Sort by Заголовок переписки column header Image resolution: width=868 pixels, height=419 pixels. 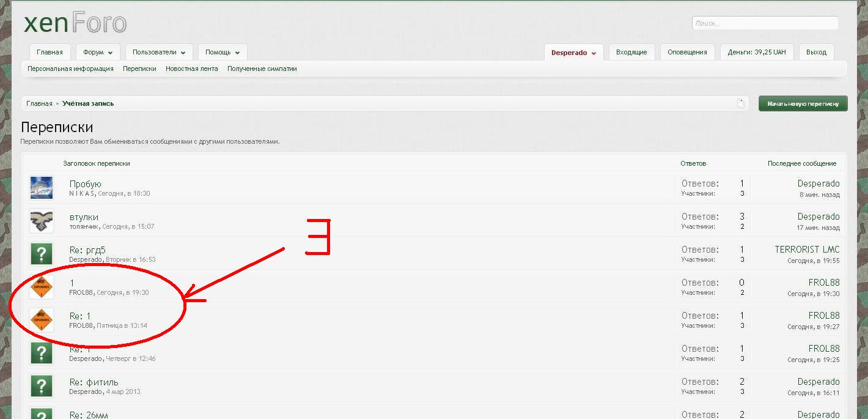point(97,163)
